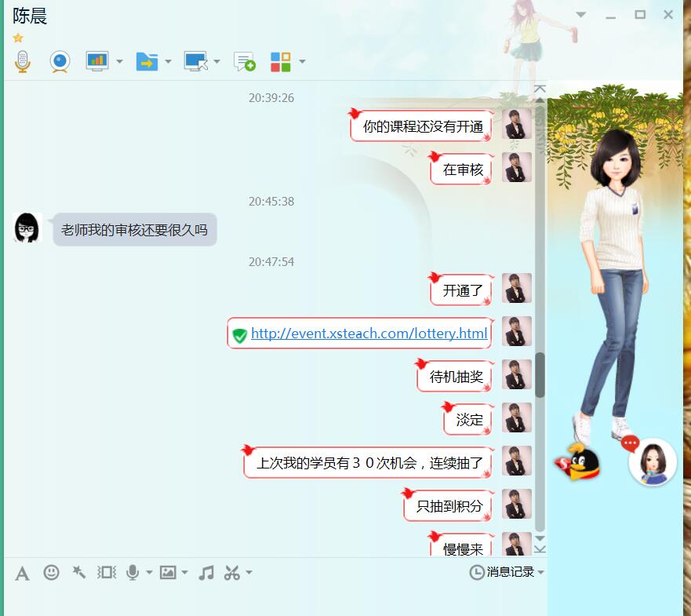Expand the screenshot scissors dropdown arrow
The width and height of the screenshot is (691, 616).
249,573
